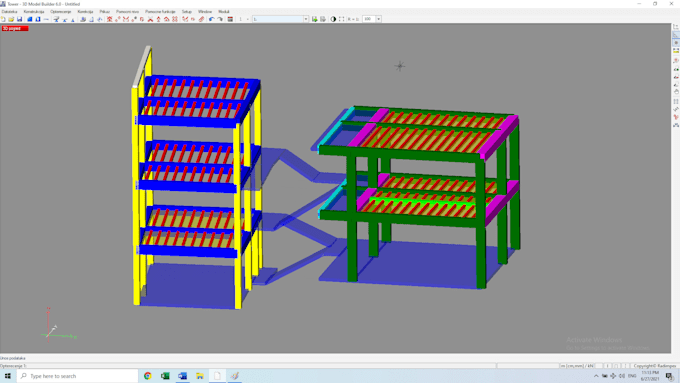This screenshot has width=680, height=383.
Task: Open the Window menu
Action: coord(205,12)
